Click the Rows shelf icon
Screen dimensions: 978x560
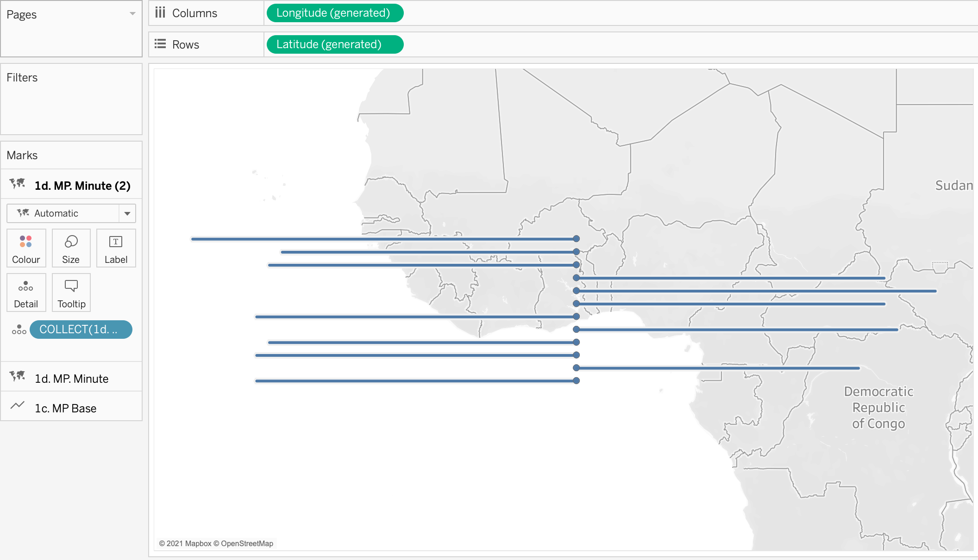point(160,44)
